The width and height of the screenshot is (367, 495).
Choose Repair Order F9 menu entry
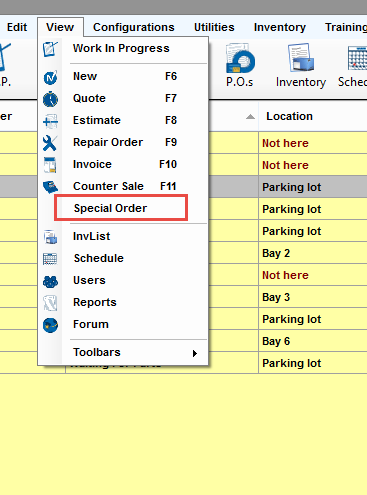click(x=123, y=143)
